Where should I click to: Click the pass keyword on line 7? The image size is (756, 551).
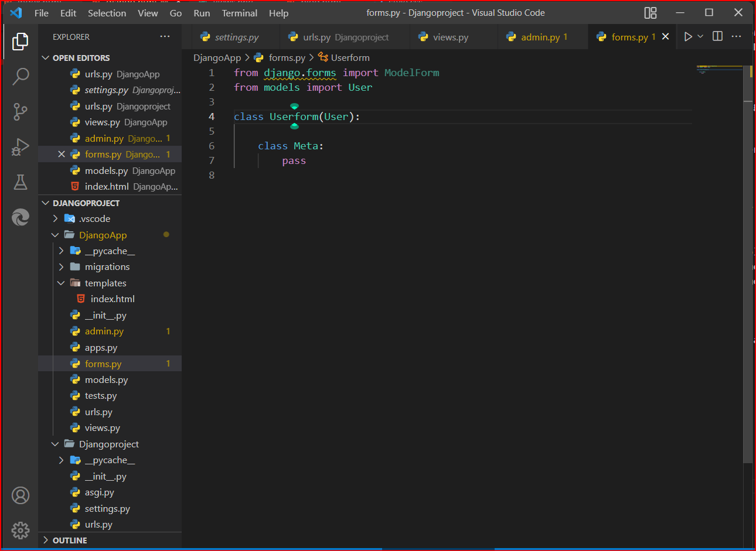294,160
